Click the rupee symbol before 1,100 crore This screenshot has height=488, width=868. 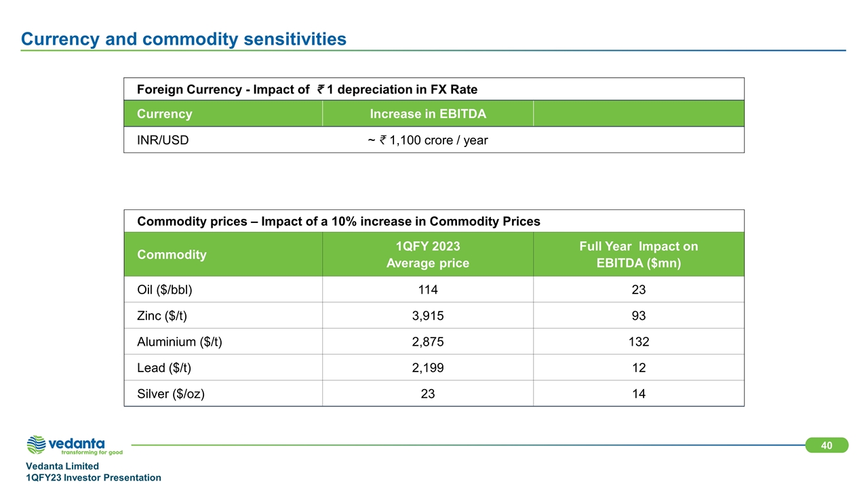(x=383, y=140)
